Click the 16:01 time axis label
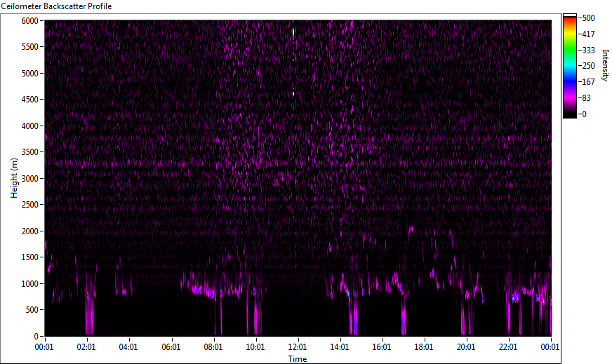 [382, 347]
